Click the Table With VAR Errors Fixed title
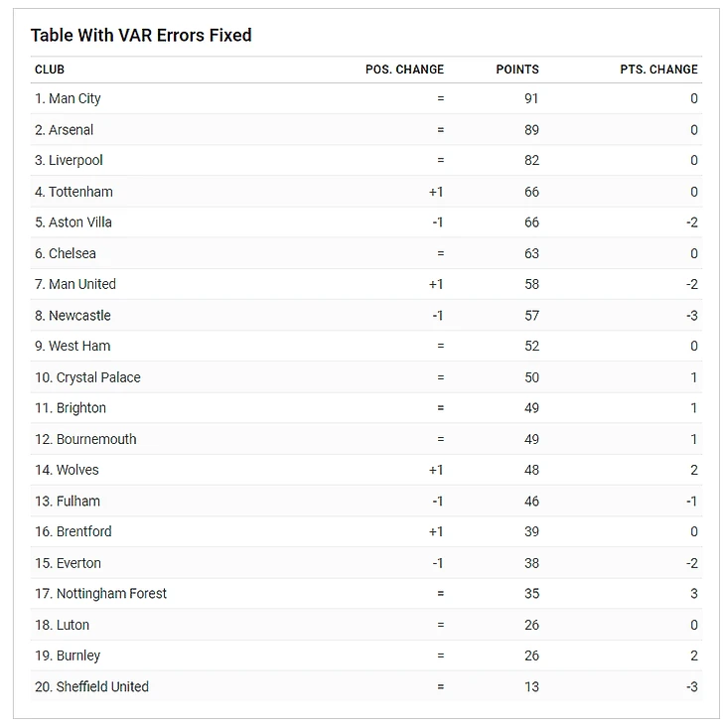725x728 pixels. point(141,35)
